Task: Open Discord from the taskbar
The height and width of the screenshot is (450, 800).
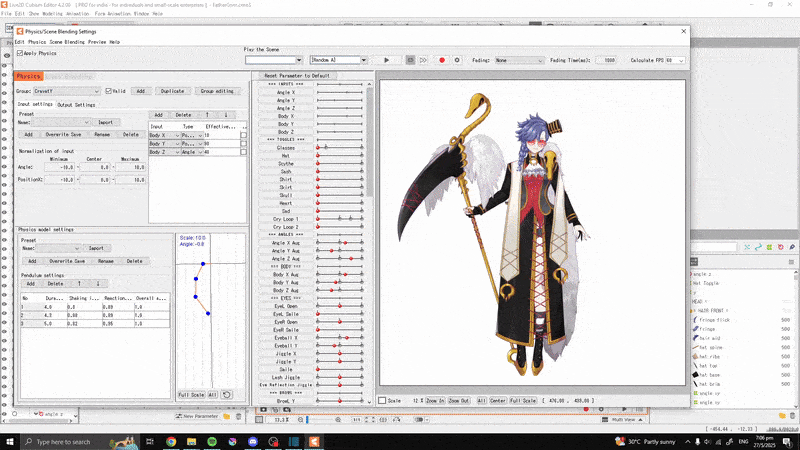Action: point(253,441)
